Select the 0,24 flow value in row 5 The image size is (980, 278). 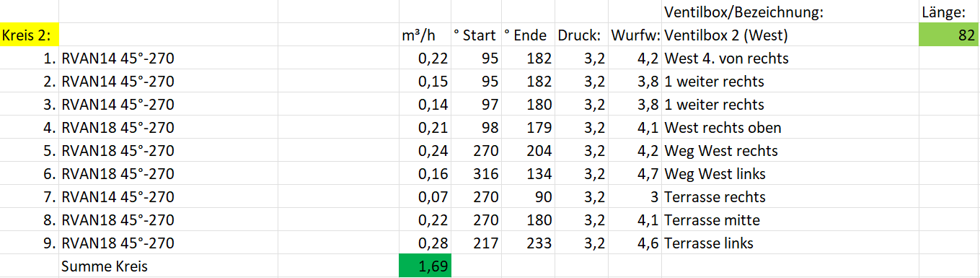[425, 150]
